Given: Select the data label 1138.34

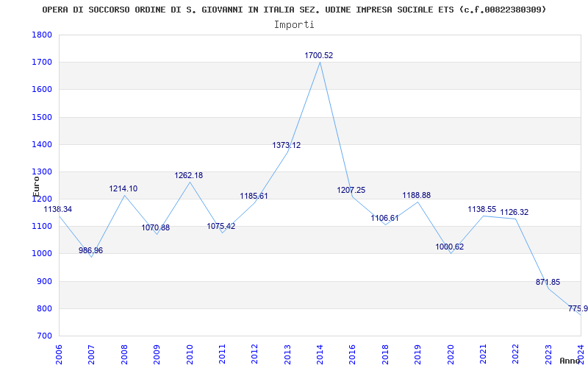Looking at the screenshot, I should pos(58,210).
